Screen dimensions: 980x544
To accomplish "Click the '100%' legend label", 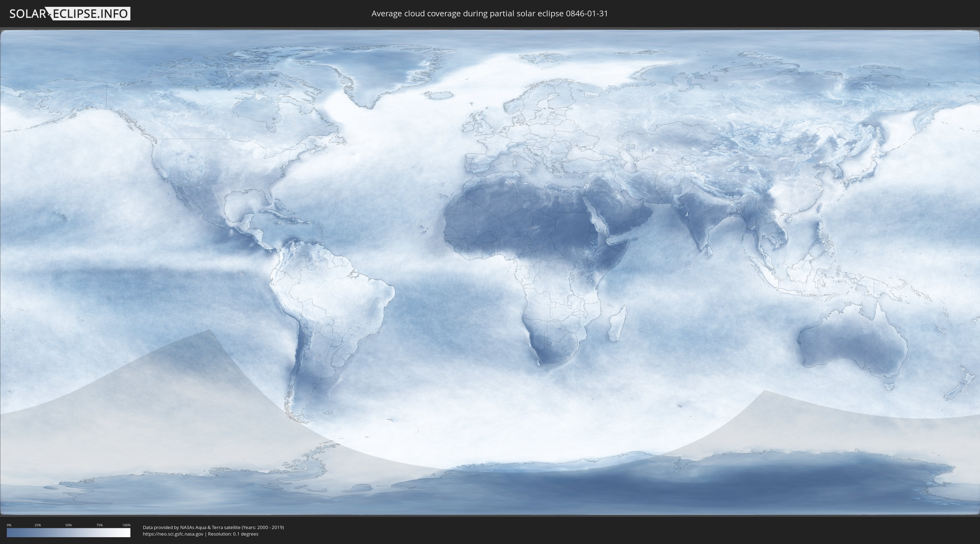I will pyautogui.click(x=126, y=525).
